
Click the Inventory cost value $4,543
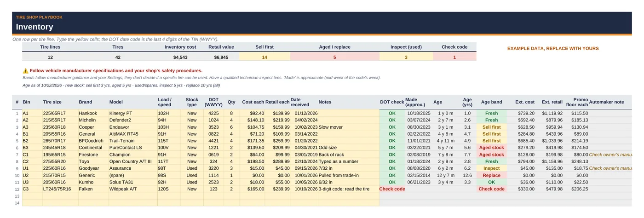[x=180, y=57]
